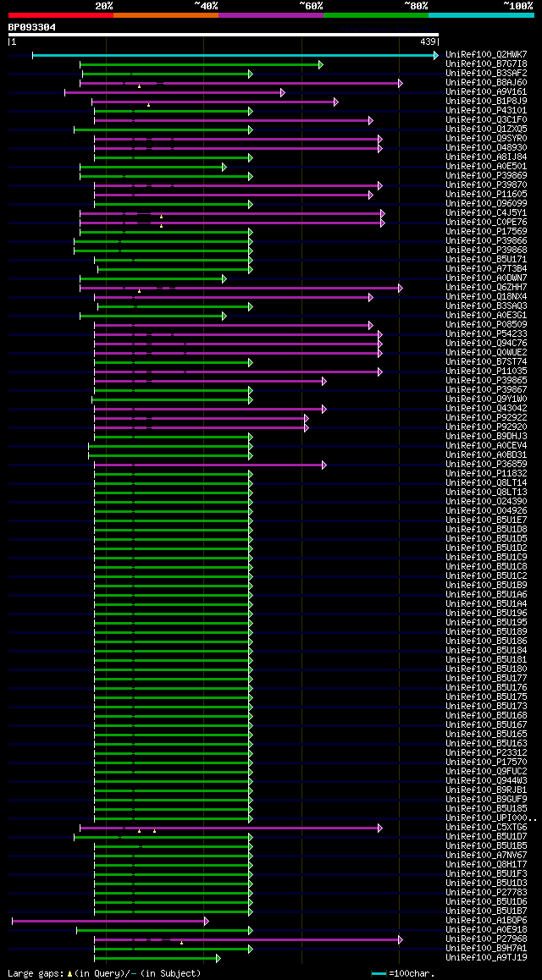Image resolution: width=542 pixels, height=980 pixels.
Task: Open UniRef100_P17569 entry
Action: click(486, 231)
